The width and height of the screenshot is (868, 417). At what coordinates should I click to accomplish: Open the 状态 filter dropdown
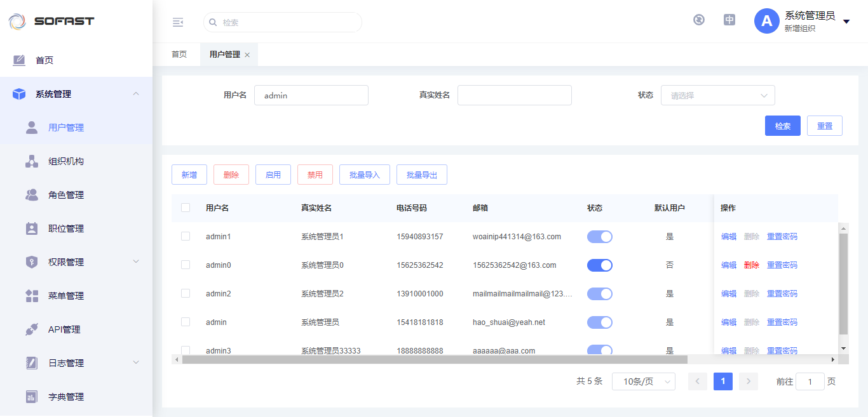coord(717,95)
